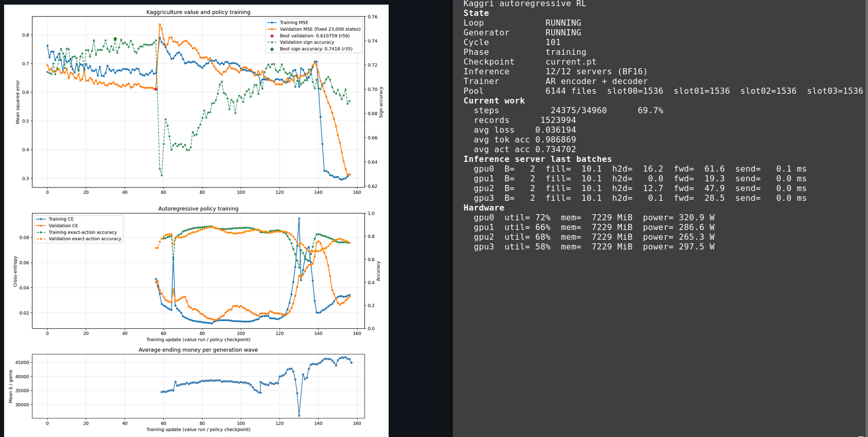Click the Cycle value "101"
868x437 pixels.
[553, 43]
